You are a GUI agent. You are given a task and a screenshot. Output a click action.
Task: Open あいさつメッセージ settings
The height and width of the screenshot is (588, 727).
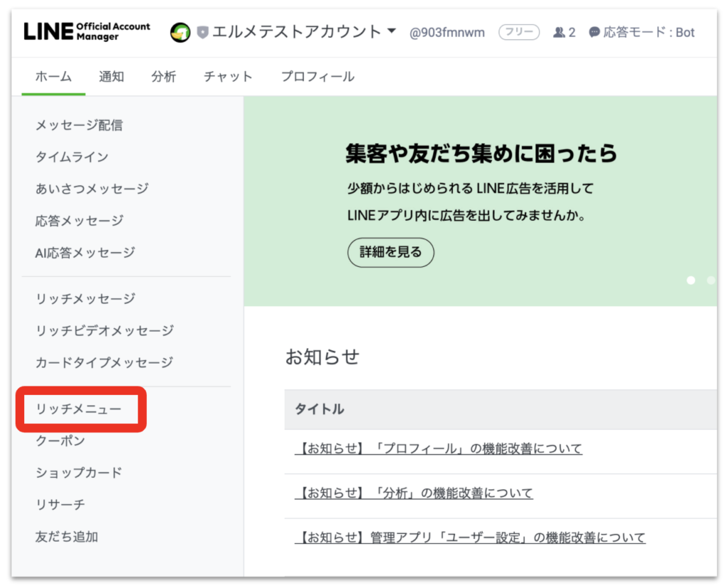tap(92, 189)
